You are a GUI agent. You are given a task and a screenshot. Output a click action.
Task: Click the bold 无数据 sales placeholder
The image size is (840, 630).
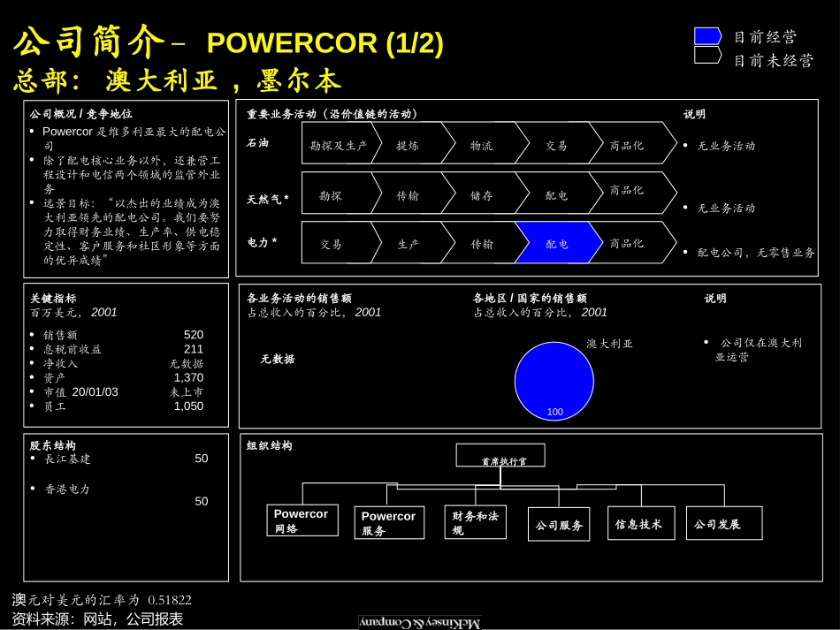coord(278,359)
